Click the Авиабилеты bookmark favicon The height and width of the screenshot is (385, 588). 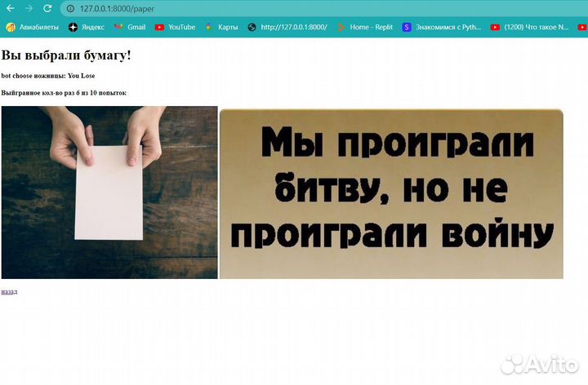click(x=11, y=28)
